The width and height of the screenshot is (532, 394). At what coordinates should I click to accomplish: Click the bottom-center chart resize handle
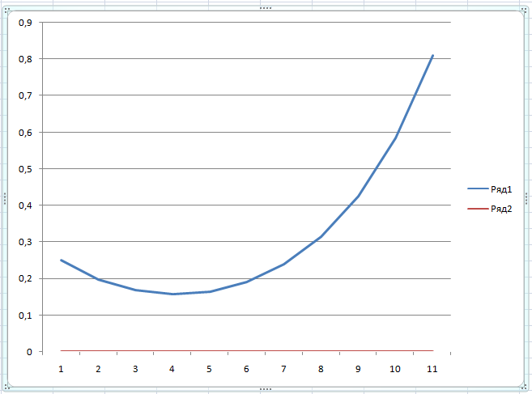[x=266, y=389]
